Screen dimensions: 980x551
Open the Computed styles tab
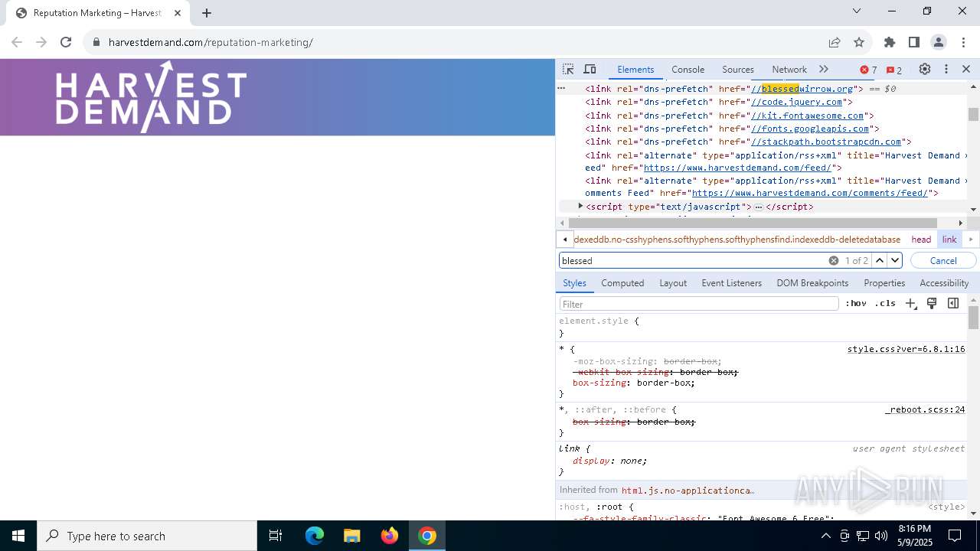point(622,283)
